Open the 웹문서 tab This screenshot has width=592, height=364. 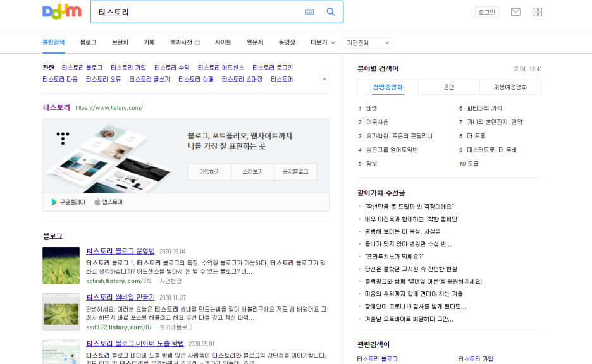tap(255, 42)
